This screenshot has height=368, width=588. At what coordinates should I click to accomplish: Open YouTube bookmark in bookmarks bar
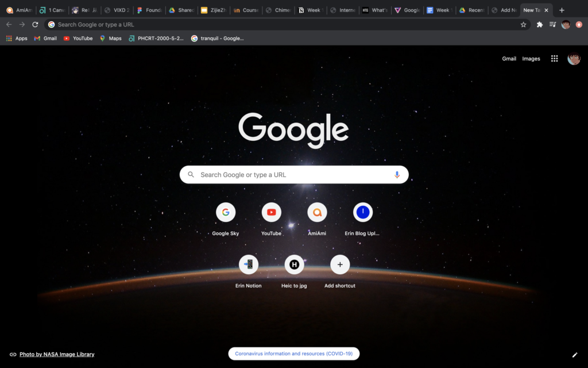[78, 39]
